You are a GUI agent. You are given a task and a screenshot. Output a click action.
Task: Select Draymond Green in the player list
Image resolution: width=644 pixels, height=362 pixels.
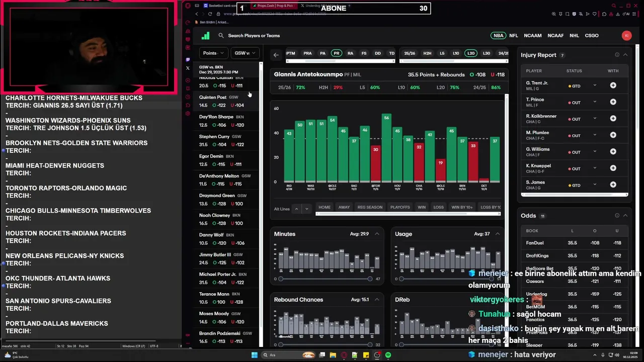(x=226, y=200)
